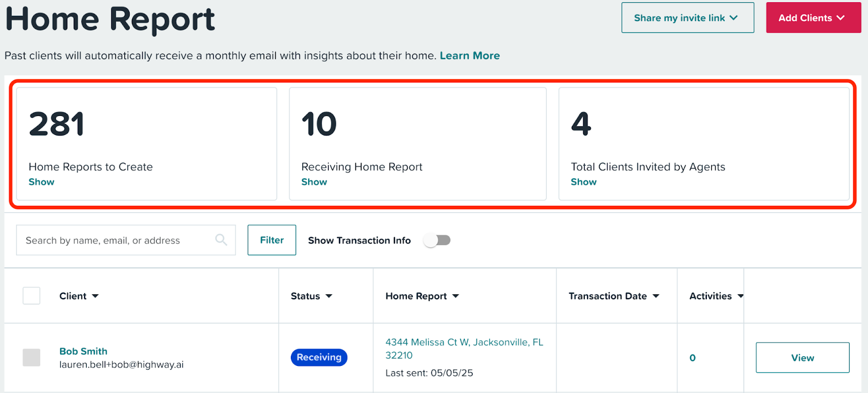Click the Home Report page title

point(110,19)
